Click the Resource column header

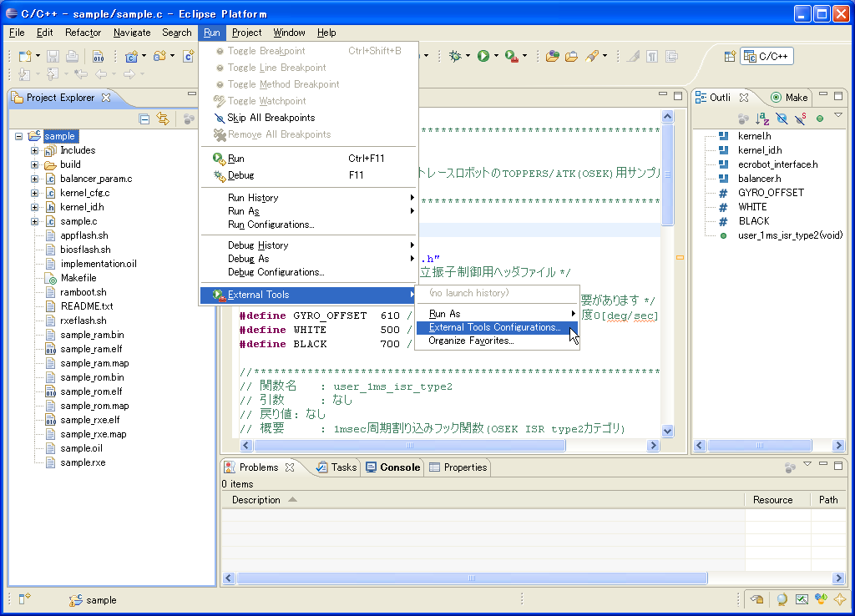point(777,500)
